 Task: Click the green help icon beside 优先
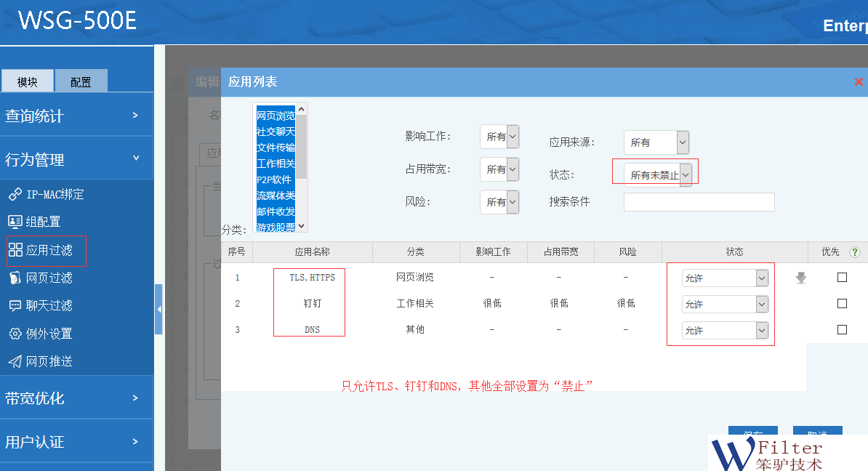click(x=854, y=252)
